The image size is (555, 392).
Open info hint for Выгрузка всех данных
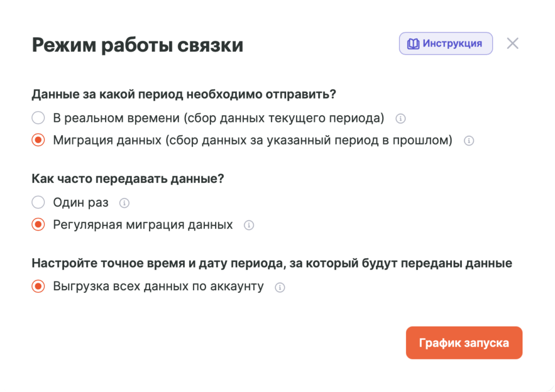[280, 288]
